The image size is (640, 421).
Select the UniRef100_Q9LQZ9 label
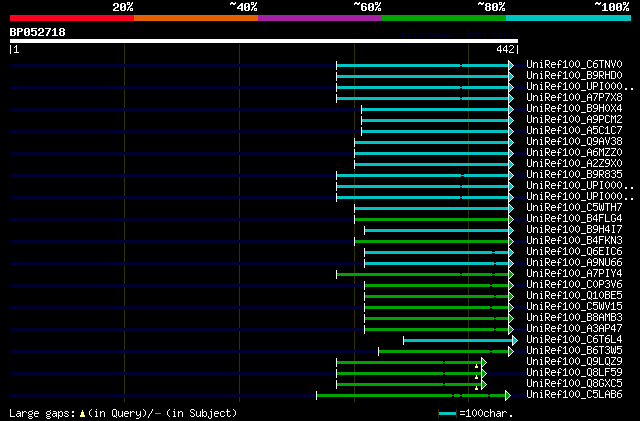(x=574, y=362)
